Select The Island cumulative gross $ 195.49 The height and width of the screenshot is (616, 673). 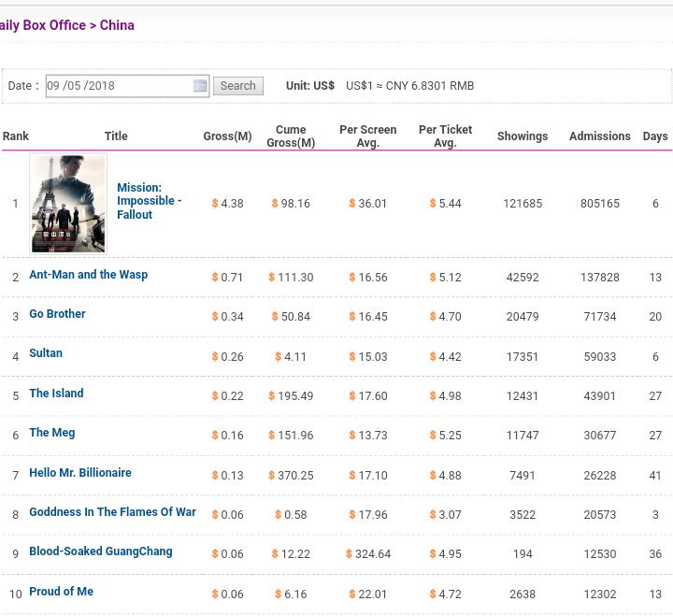(291, 396)
